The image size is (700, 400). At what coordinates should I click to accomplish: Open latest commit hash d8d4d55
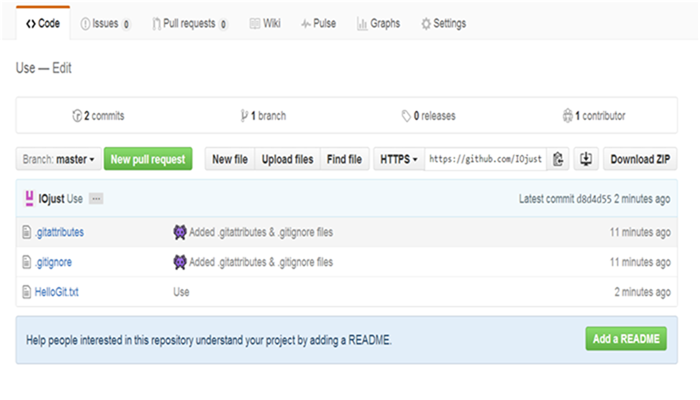tap(593, 199)
